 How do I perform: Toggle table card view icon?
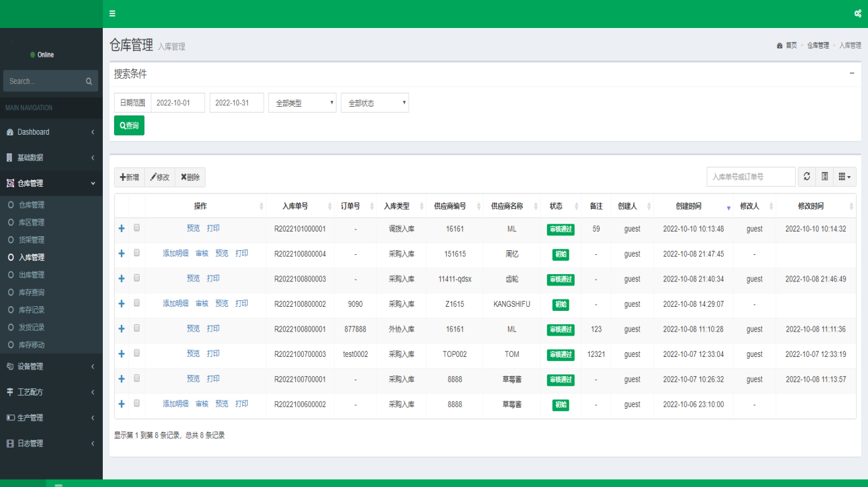pyautogui.click(x=825, y=177)
